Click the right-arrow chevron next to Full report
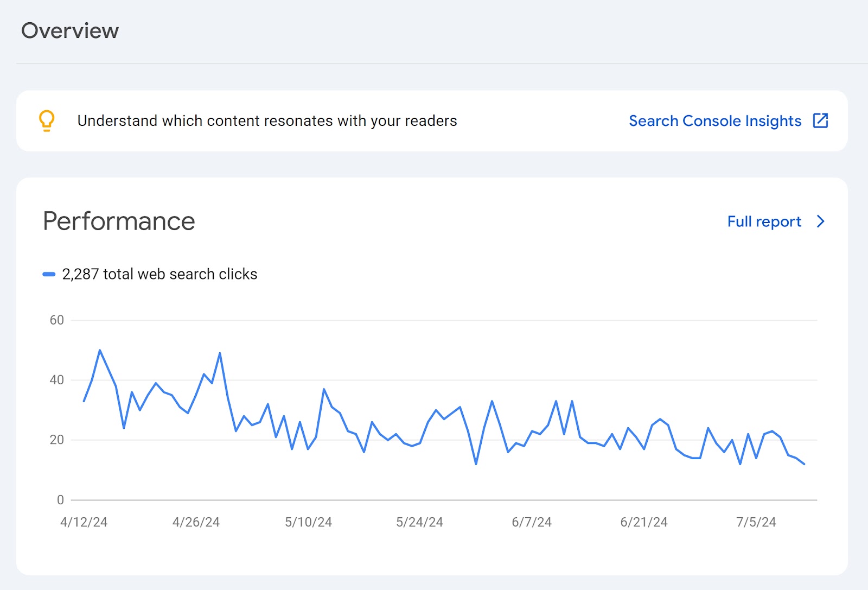 click(821, 221)
